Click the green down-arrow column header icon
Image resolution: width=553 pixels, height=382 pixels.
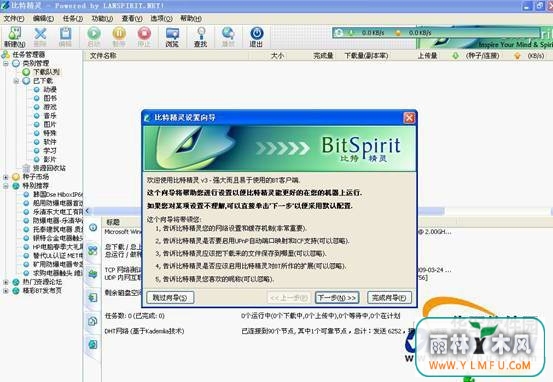456,56
